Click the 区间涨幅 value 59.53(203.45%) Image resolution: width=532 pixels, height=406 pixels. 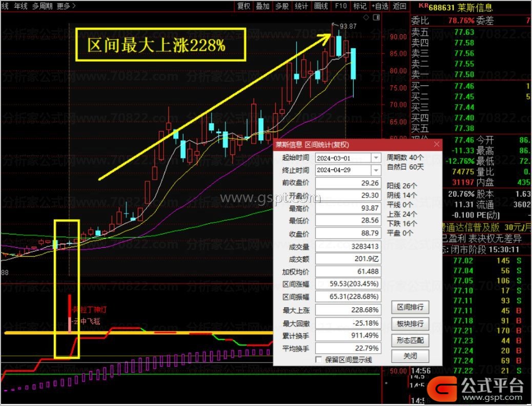(x=348, y=284)
